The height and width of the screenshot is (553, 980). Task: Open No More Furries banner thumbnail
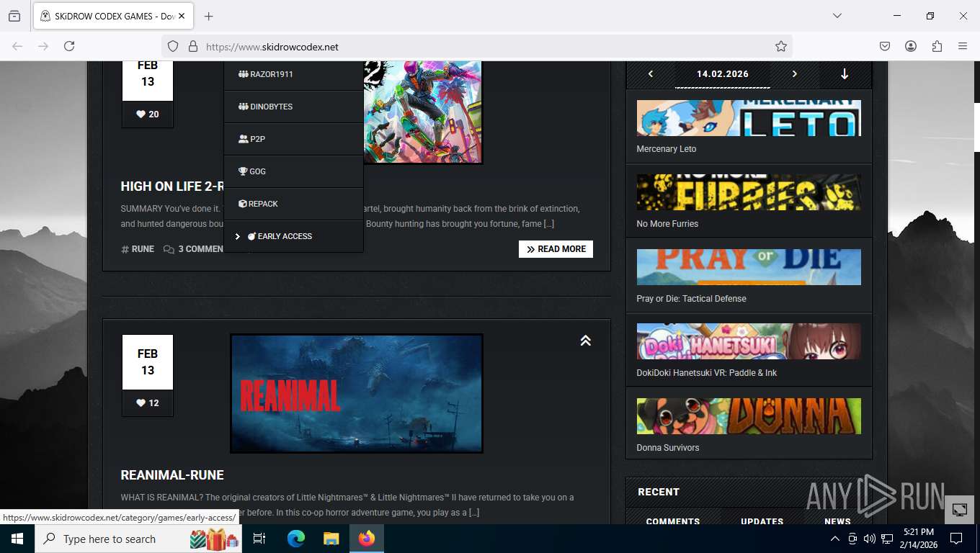click(749, 192)
